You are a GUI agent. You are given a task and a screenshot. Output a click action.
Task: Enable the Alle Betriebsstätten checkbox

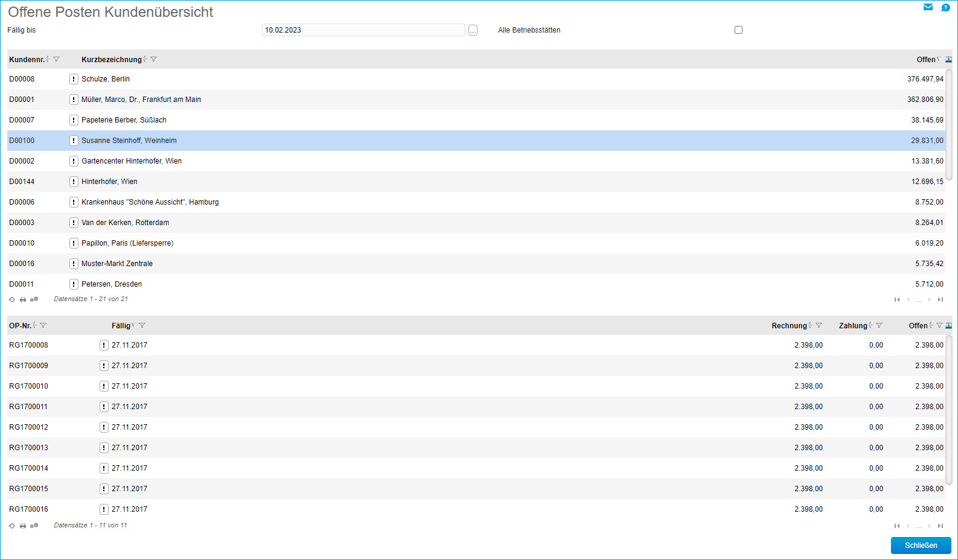[x=738, y=30]
